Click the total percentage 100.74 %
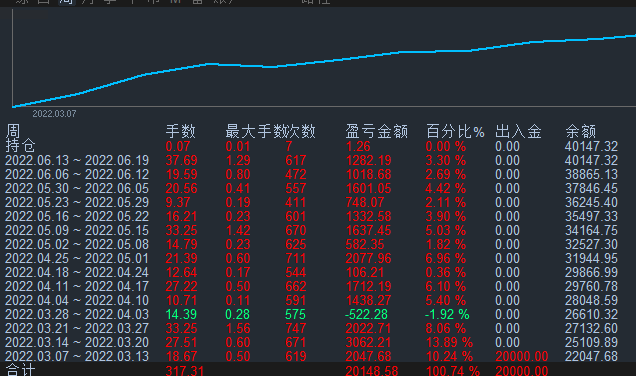The height and width of the screenshot is (376, 636). pyautogui.click(x=453, y=371)
